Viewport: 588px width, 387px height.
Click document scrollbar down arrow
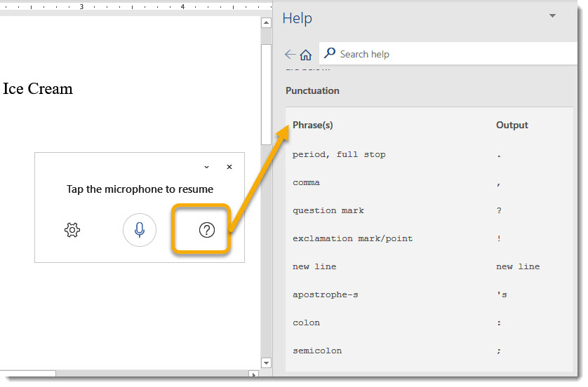266,362
